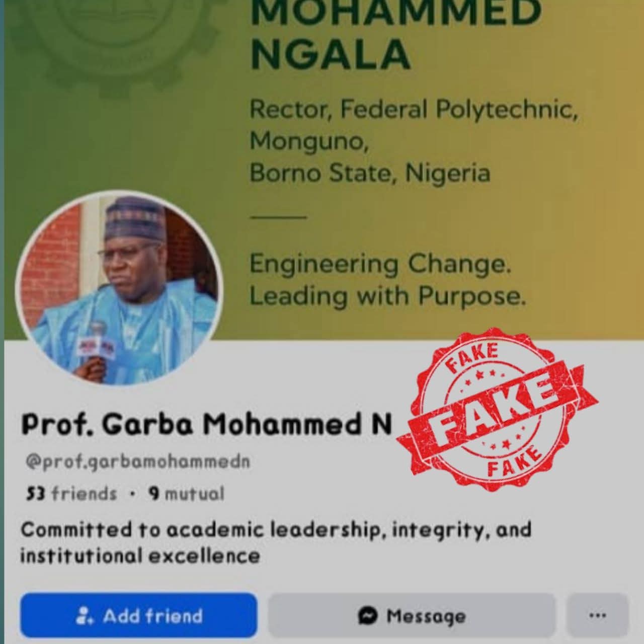The height and width of the screenshot is (644, 644).
Task: Open the 9 mutual friends link
Action: point(186,494)
